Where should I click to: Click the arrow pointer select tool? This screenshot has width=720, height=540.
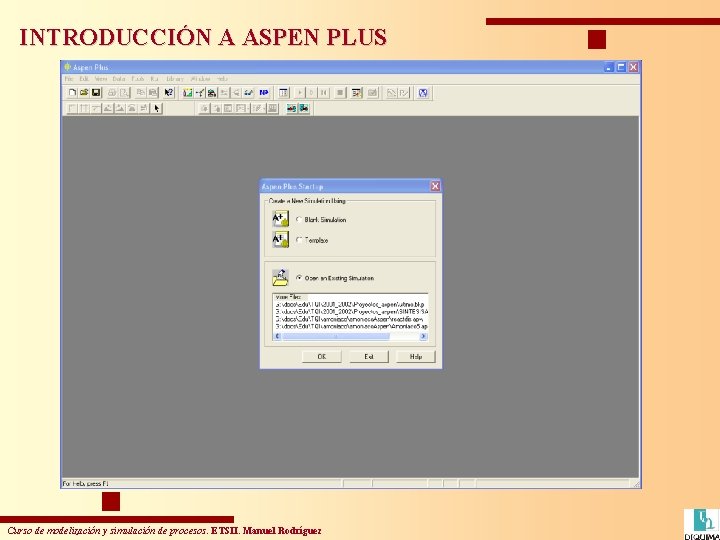(x=157, y=108)
